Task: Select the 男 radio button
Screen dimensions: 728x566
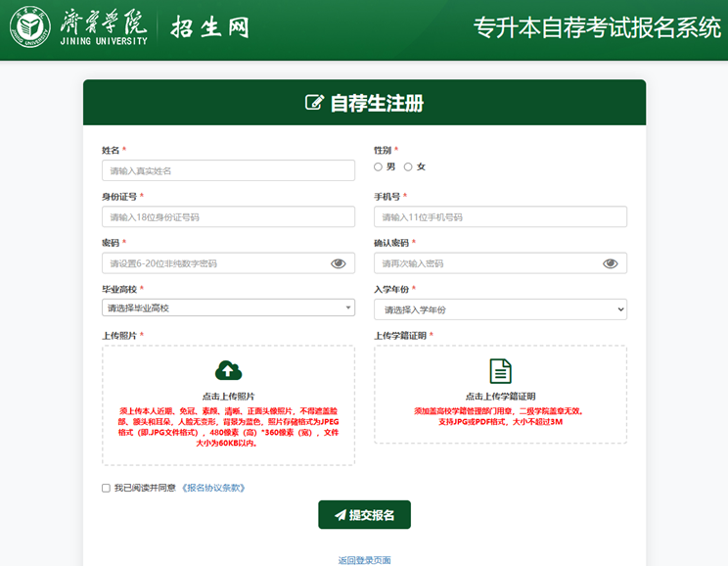Action: [x=379, y=167]
